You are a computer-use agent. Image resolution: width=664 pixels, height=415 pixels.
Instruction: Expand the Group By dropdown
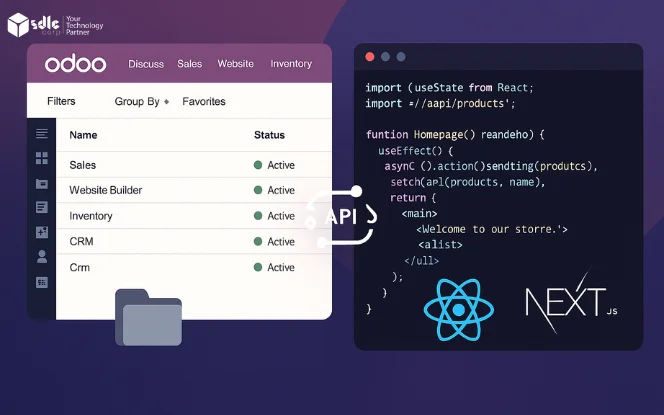141,102
